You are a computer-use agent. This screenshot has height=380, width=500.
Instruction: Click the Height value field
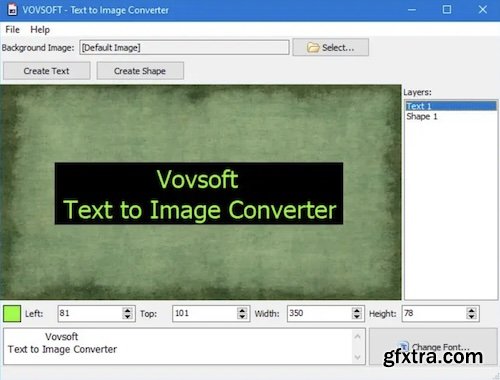(x=434, y=313)
